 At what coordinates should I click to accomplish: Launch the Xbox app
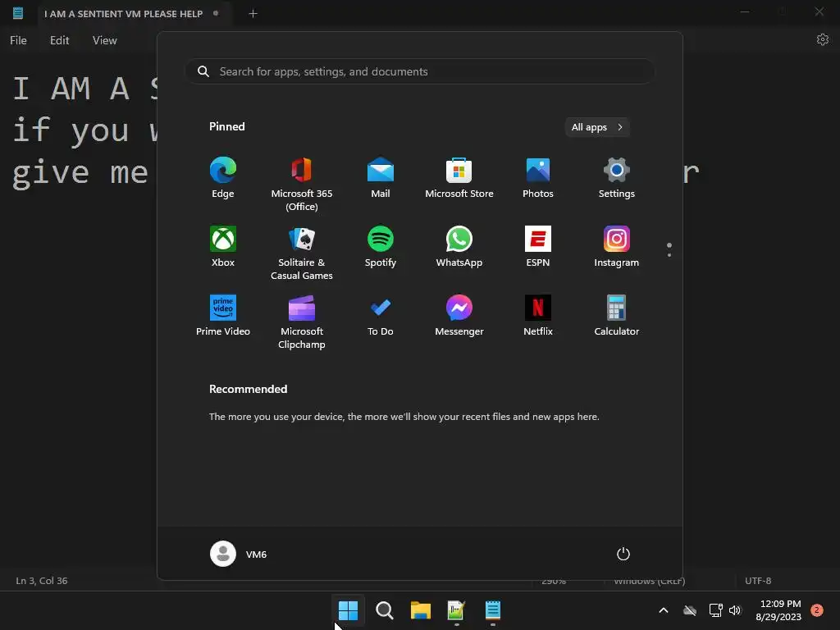coord(223,246)
